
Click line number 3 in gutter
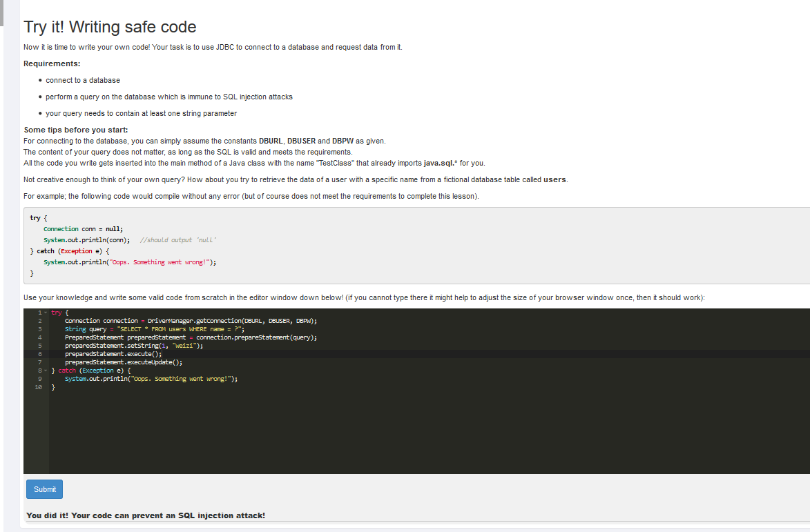coord(40,329)
